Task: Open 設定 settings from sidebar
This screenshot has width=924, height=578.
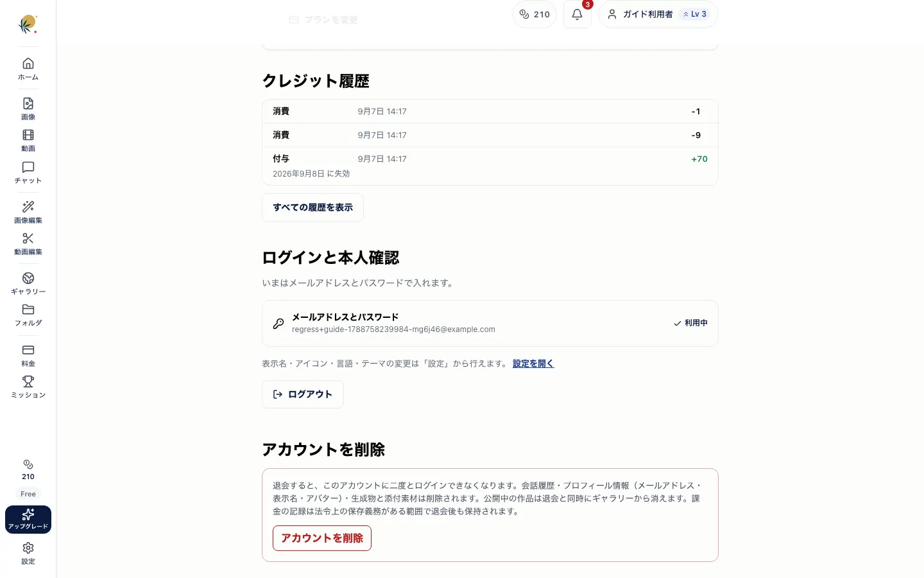Action: [28, 553]
